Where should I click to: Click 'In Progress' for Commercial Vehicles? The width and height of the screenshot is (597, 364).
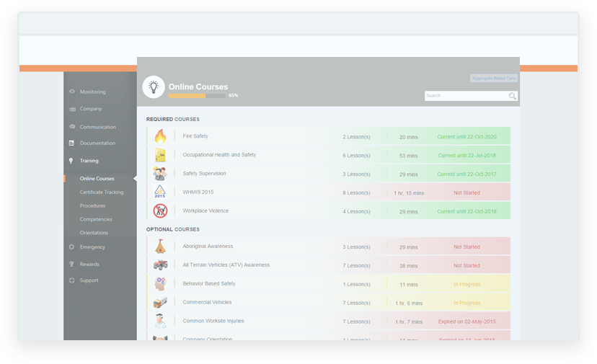(x=466, y=303)
